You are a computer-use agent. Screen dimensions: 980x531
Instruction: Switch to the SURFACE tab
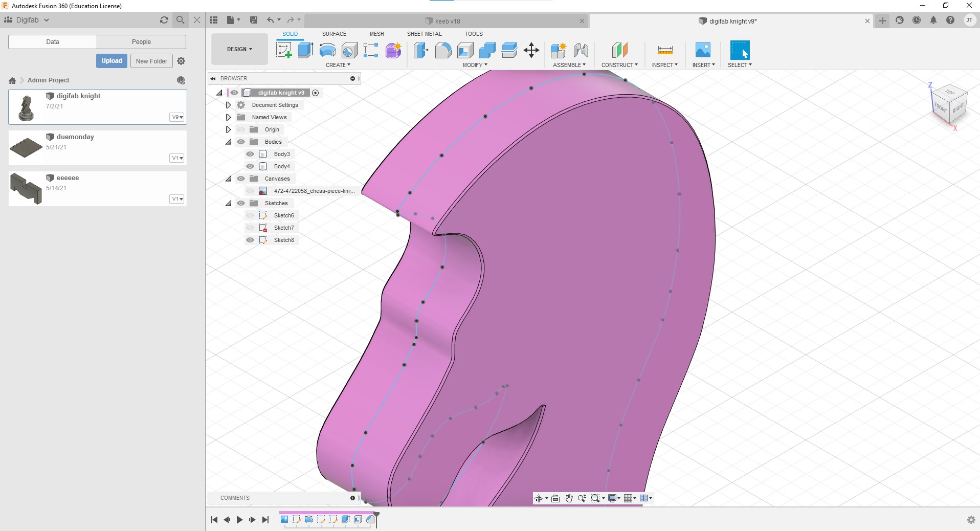(334, 34)
